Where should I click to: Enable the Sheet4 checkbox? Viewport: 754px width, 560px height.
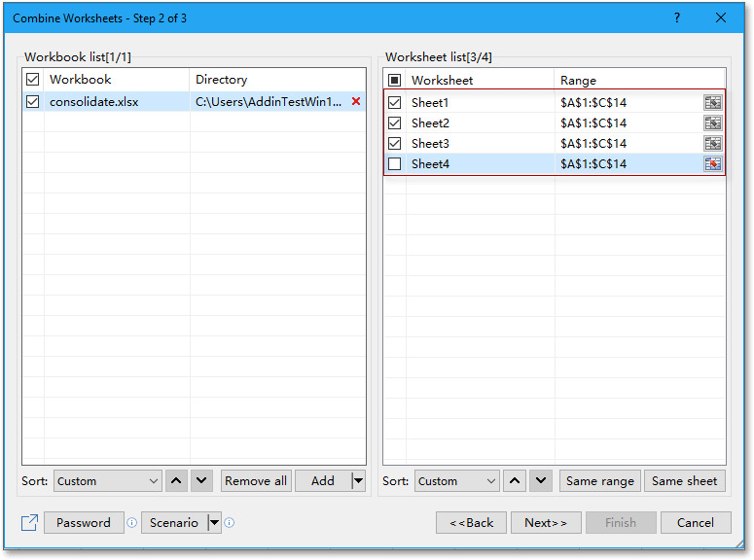click(x=395, y=164)
